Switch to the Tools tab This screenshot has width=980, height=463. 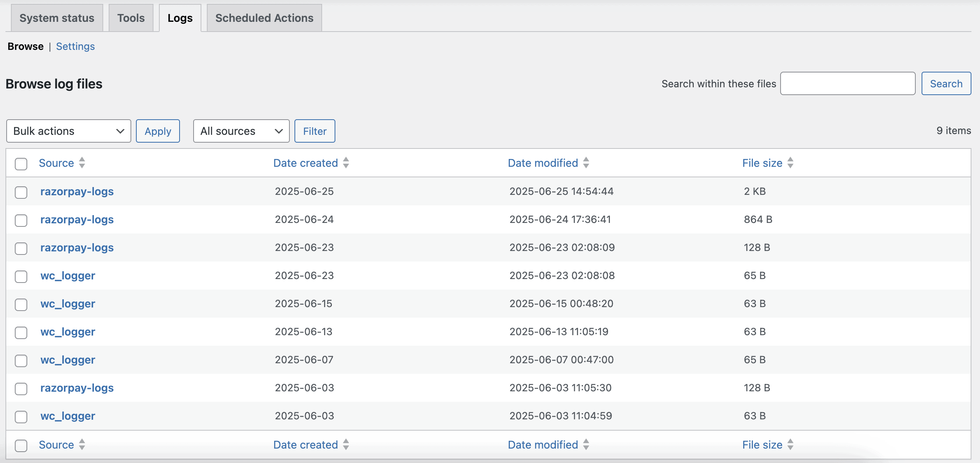click(131, 18)
